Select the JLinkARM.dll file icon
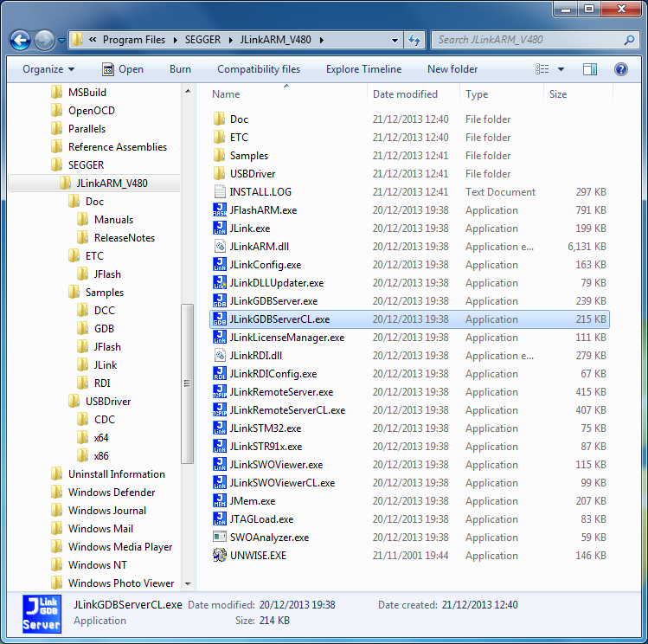 click(220, 247)
